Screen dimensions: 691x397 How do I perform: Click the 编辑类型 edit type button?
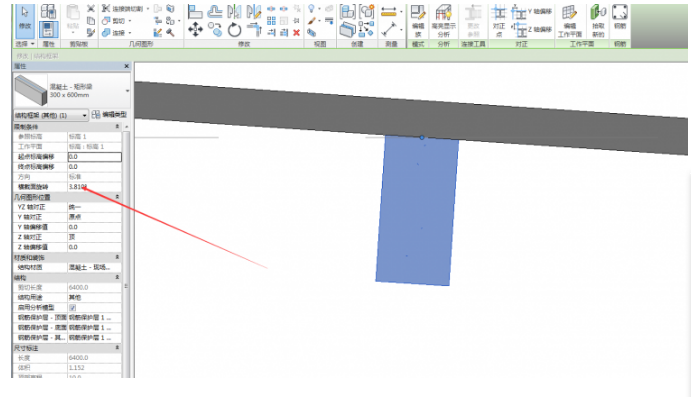109,115
